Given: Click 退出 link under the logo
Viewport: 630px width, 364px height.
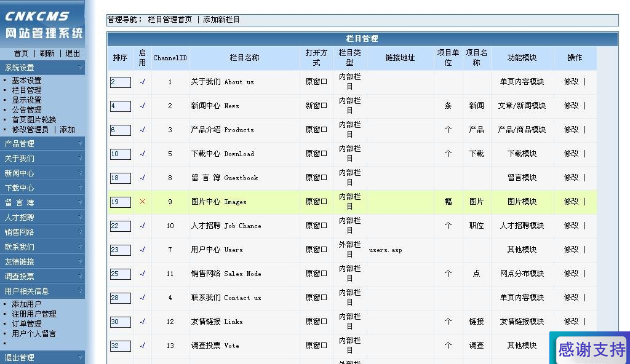Looking at the screenshot, I should tap(73, 53).
